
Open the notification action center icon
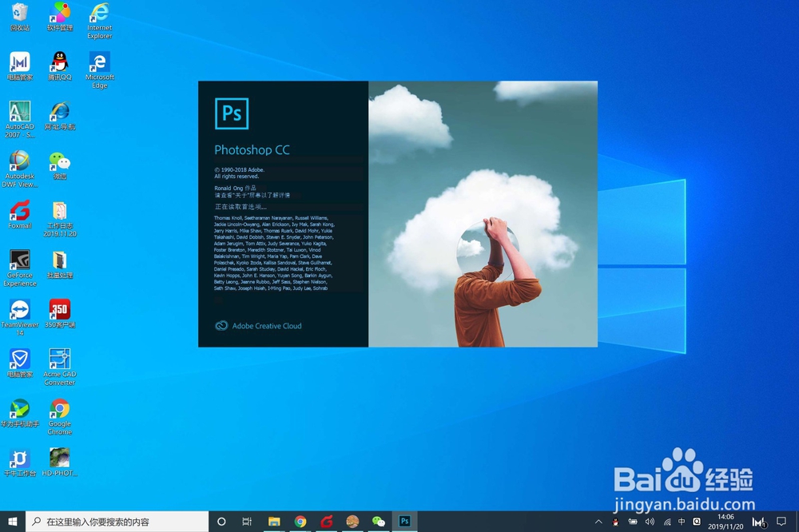(781, 522)
